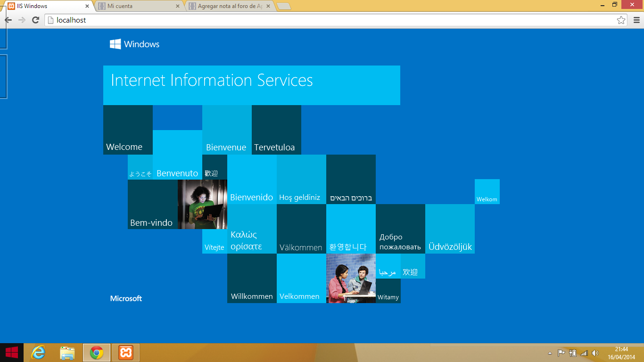Click the Bienvenido tile
This screenshot has height=362, width=644.
click(x=252, y=179)
